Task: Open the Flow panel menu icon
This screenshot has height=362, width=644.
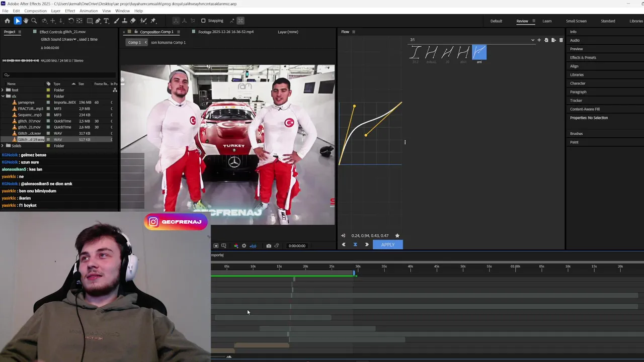Action: click(x=354, y=32)
